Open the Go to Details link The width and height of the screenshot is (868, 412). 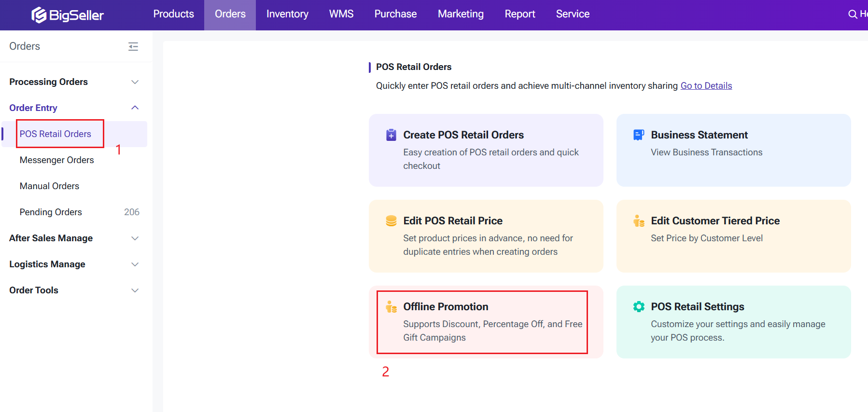[706, 86]
